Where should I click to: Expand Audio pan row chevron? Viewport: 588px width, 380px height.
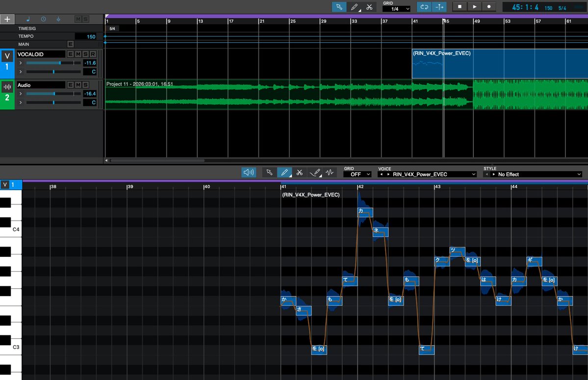coord(21,102)
